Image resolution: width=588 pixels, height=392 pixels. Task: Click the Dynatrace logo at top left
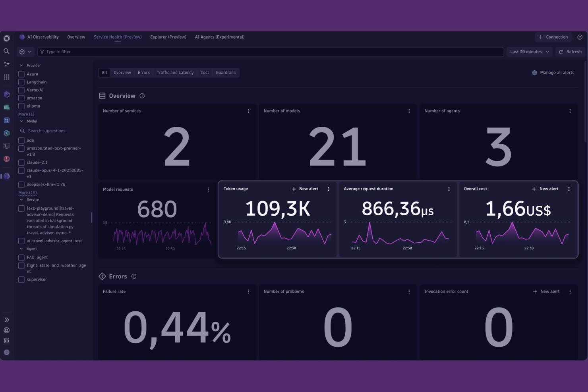point(6,38)
